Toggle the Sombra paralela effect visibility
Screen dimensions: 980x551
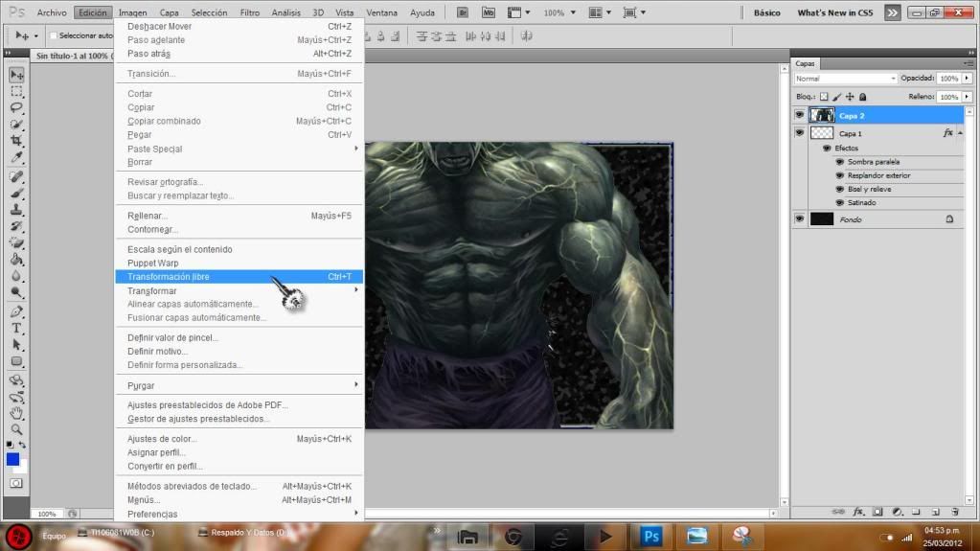(840, 162)
